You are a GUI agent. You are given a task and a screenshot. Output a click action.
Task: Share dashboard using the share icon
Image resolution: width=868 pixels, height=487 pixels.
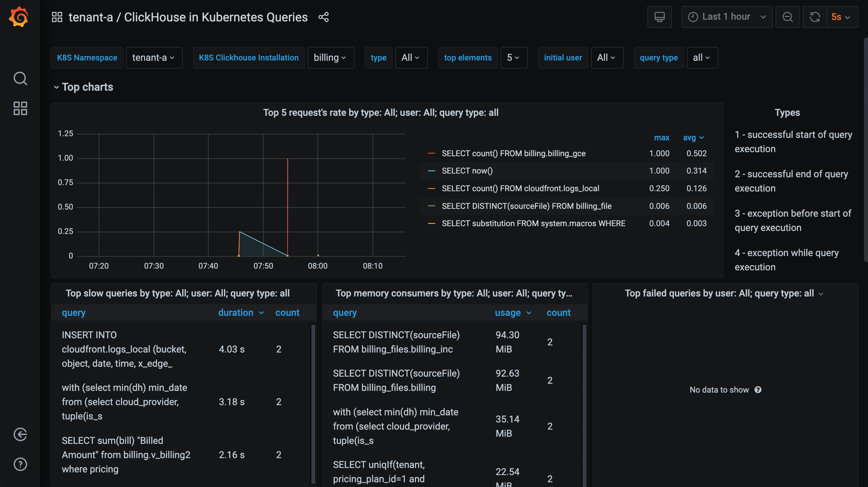(324, 17)
